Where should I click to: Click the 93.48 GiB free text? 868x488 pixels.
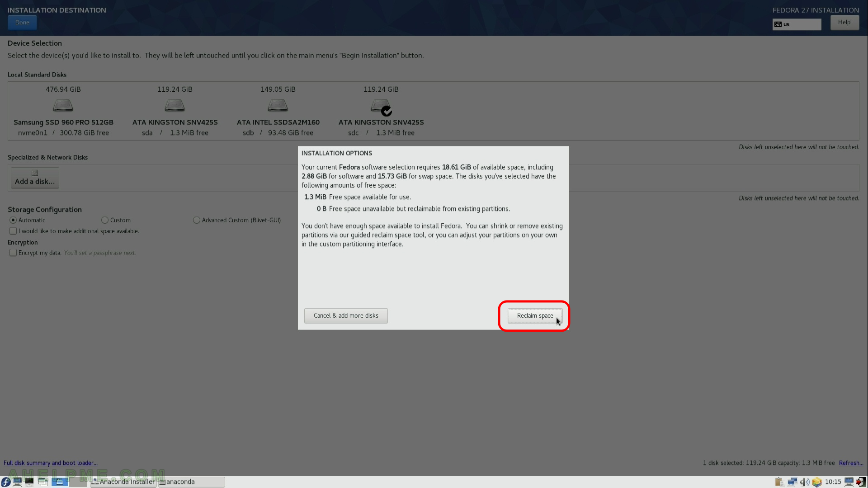[x=291, y=133]
